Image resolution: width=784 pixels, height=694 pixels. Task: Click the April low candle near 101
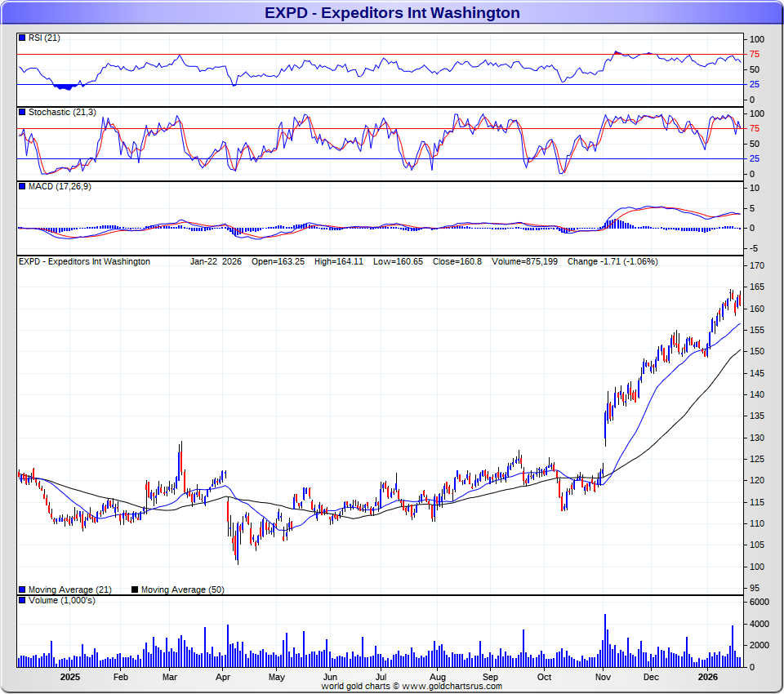(x=238, y=542)
